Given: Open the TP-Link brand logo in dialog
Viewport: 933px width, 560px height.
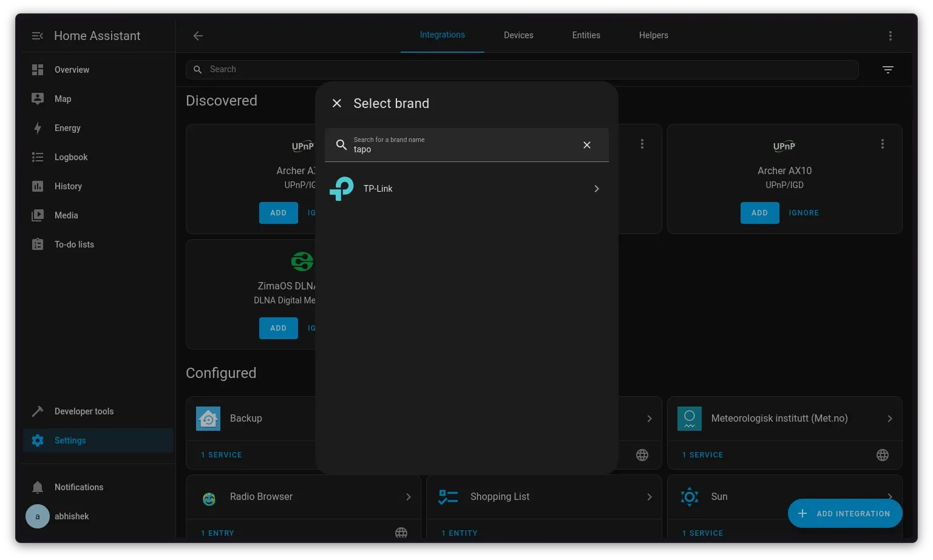Looking at the screenshot, I should [341, 189].
